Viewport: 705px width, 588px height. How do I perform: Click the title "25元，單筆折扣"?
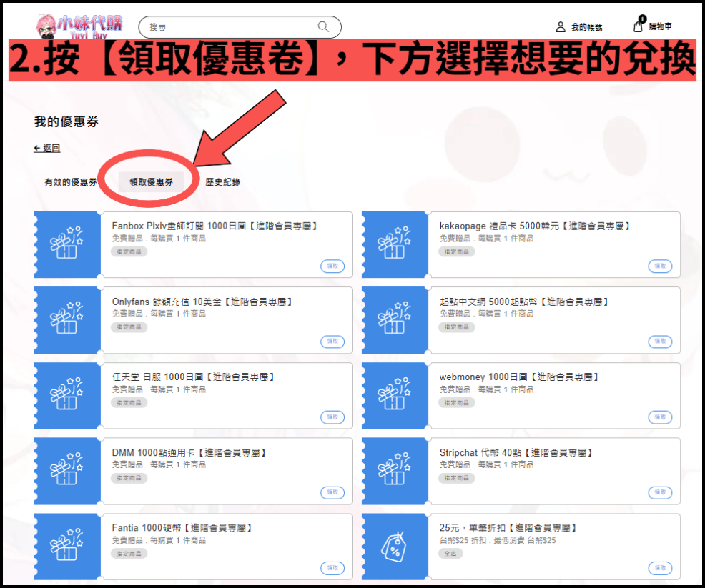[x=472, y=528]
